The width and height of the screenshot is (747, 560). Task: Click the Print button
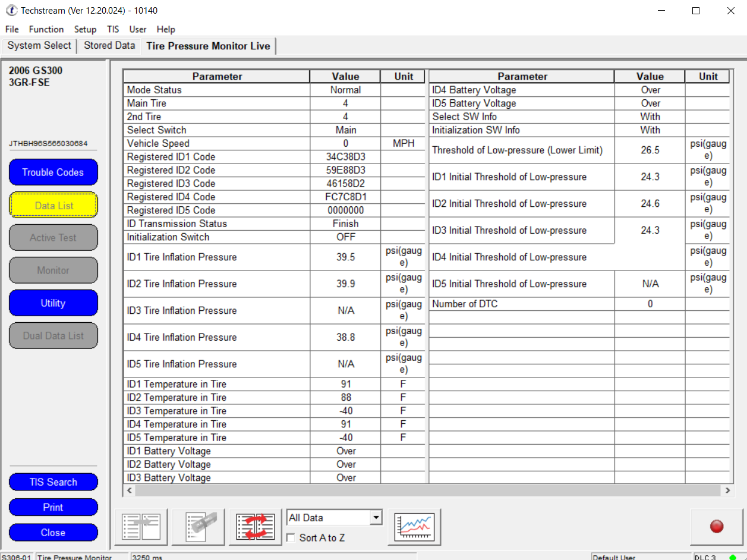tap(53, 507)
